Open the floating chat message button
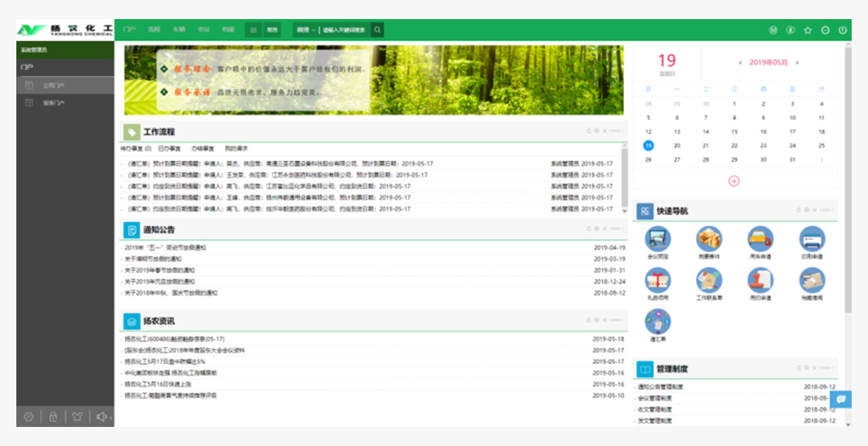Viewport: 868px width, 446px height. tap(841, 399)
